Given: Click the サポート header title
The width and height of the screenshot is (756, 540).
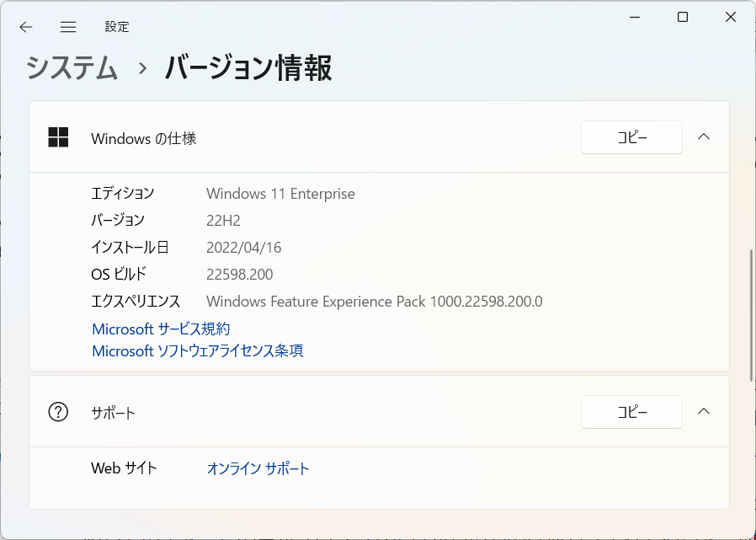Looking at the screenshot, I should click(x=114, y=413).
